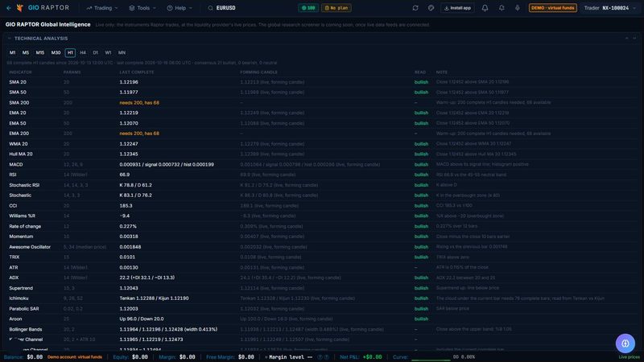
Task: Select the M1 timeframe
Action: (12, 52)
